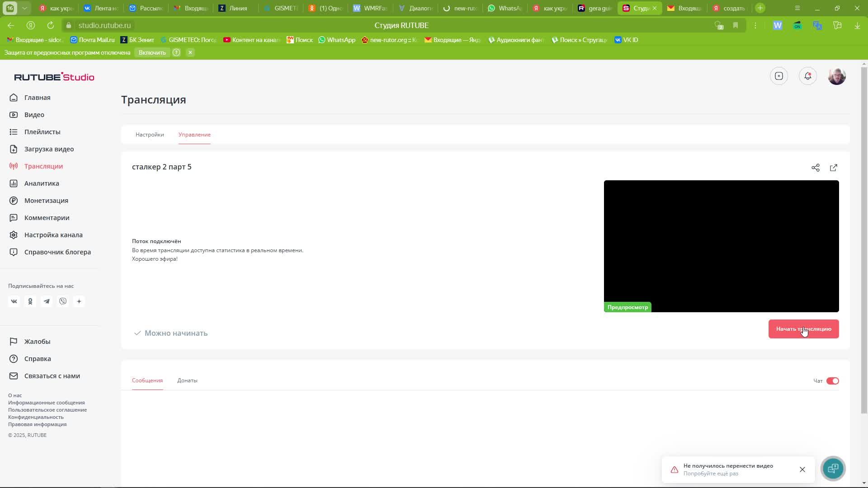The height and width of the screenshot is (488, 868).
Task: Open VK social link icon
Action: tap(14, 301)
